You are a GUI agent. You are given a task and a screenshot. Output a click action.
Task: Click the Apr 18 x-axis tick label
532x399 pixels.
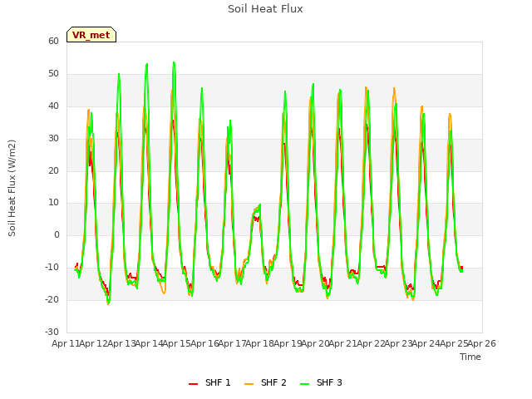tap(259, 343)
